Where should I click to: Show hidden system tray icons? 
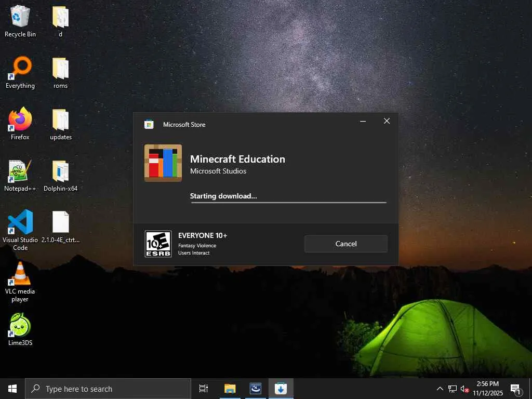click(x=440, y=389)
